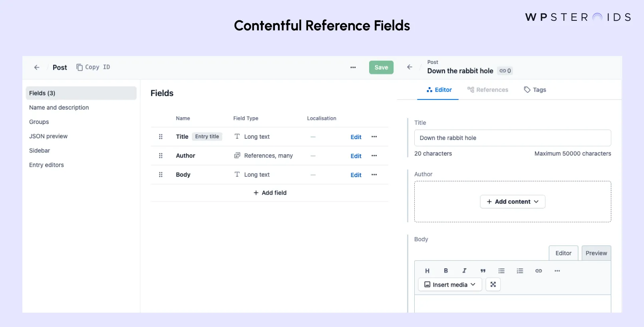Grab the drag handle of the Author field
644x327 pixels.
tap(161, 156)
